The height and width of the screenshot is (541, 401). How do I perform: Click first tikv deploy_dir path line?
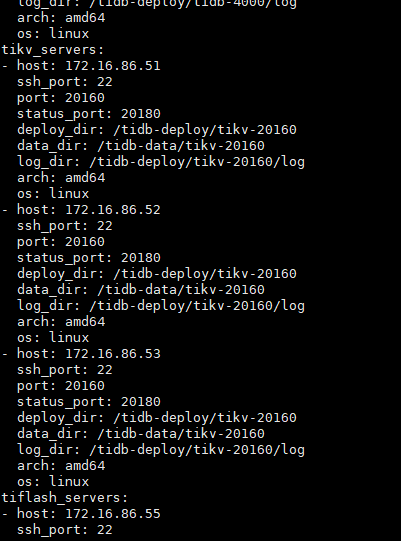point(157,130)
